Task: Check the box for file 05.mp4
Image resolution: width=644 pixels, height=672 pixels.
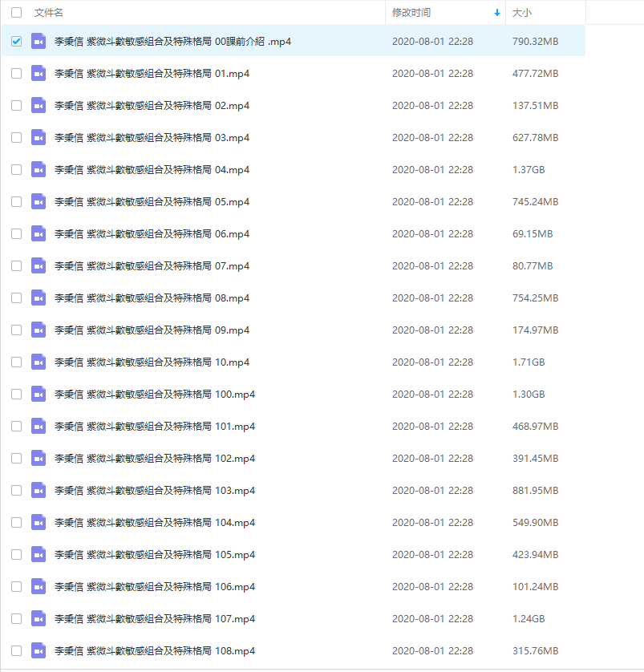Action: tap(16, 201)
